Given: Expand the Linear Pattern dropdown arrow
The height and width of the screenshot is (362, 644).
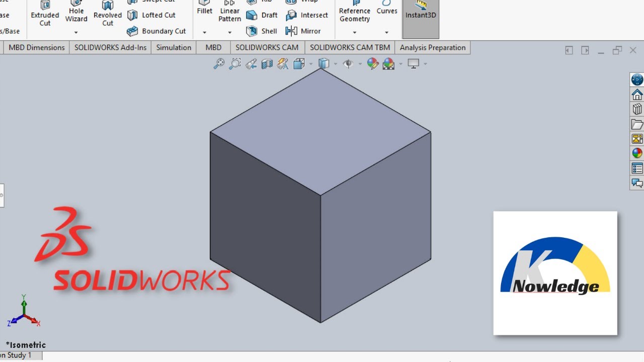Looking at the screenshot, I should pos(229,33).
